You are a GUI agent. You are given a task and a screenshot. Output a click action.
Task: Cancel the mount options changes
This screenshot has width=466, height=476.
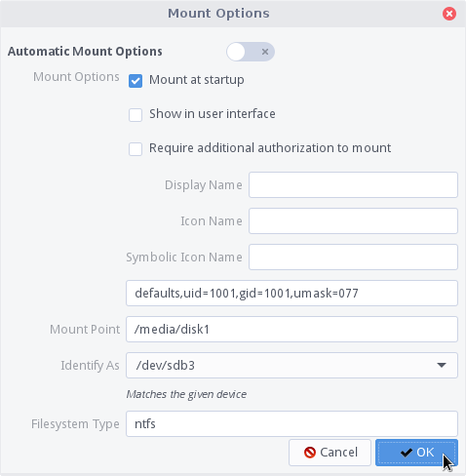click(x=330, y=453)
